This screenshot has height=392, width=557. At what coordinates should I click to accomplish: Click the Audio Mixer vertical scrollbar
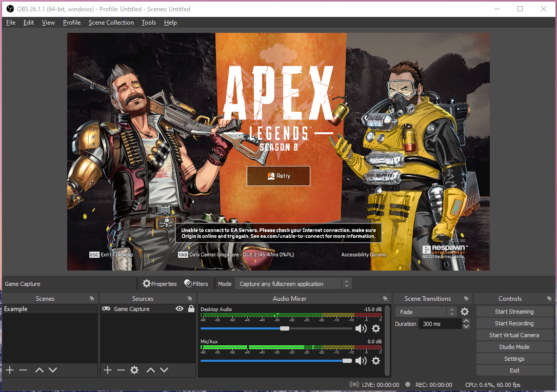point(387,340)
